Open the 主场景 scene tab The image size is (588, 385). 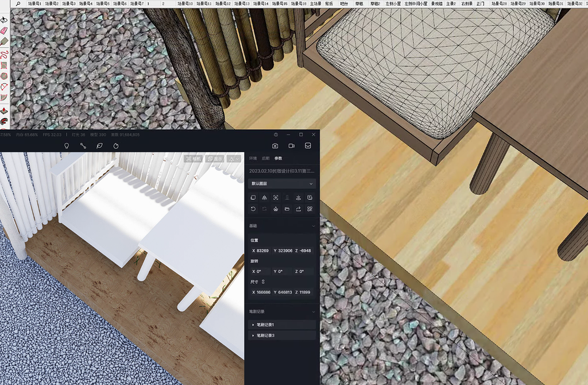[x=315, y=3]
